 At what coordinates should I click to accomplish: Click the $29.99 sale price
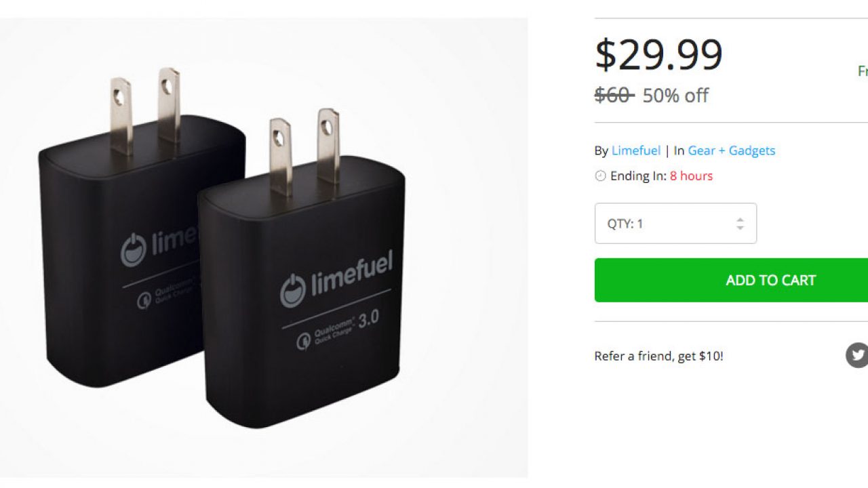[658, 55]
